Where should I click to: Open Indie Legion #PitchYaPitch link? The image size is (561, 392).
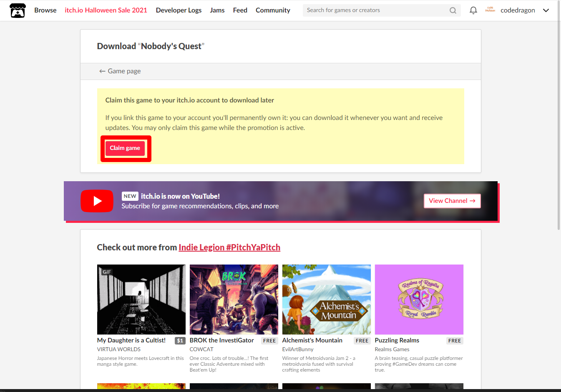click(x=229, y=247)
